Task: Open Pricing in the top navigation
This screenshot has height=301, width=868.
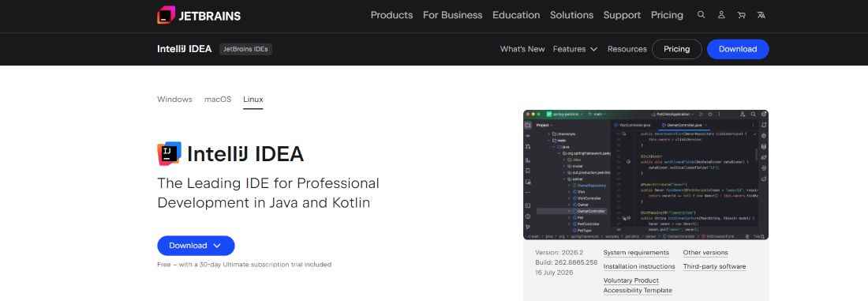Action: click(667, 15)
